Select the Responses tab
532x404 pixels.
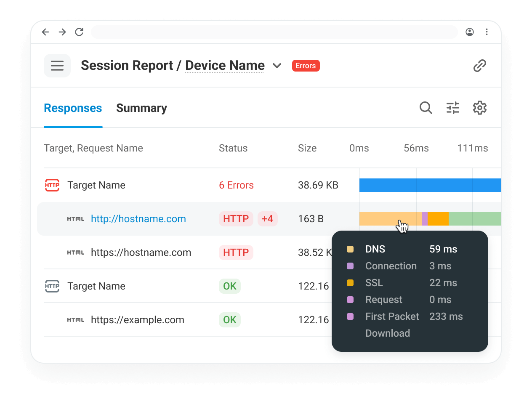[73, 108]
